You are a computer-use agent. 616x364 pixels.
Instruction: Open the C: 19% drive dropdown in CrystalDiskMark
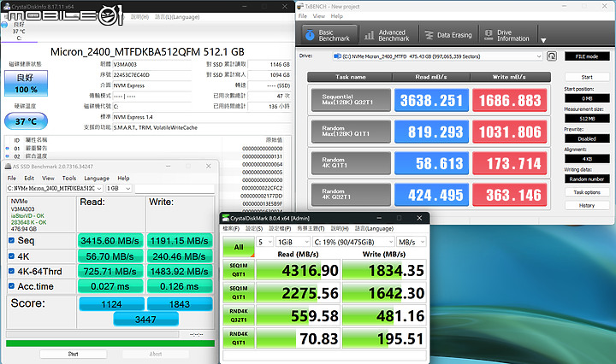[353, 242]
